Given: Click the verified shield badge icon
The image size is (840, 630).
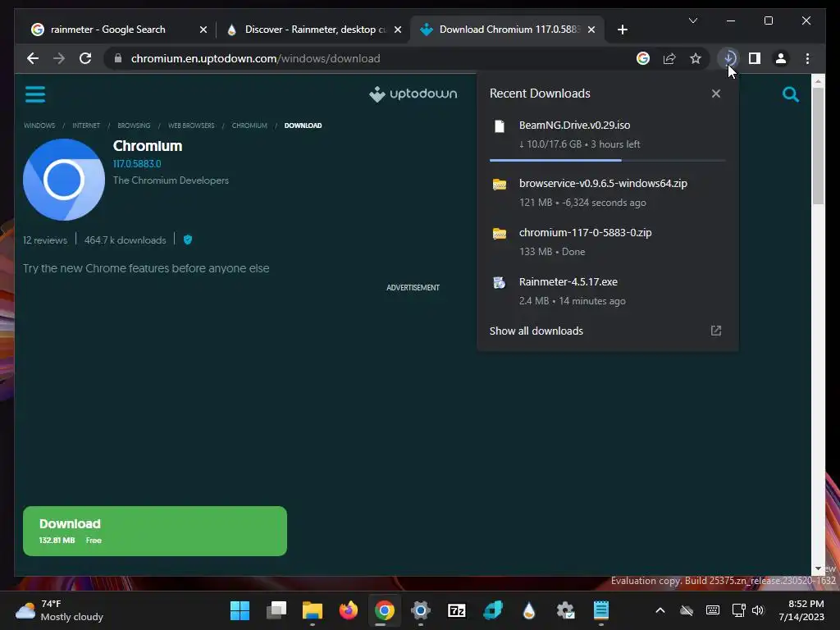Looking at the screenshot, I should 188,240.
